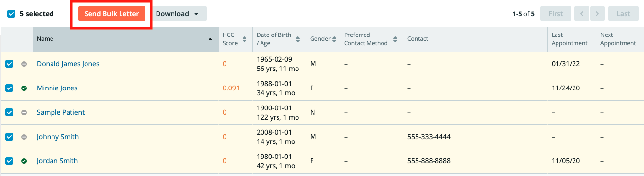This screenshot has height=176, width=644.
Task: Click the 5 selected label
Action: 37,14
